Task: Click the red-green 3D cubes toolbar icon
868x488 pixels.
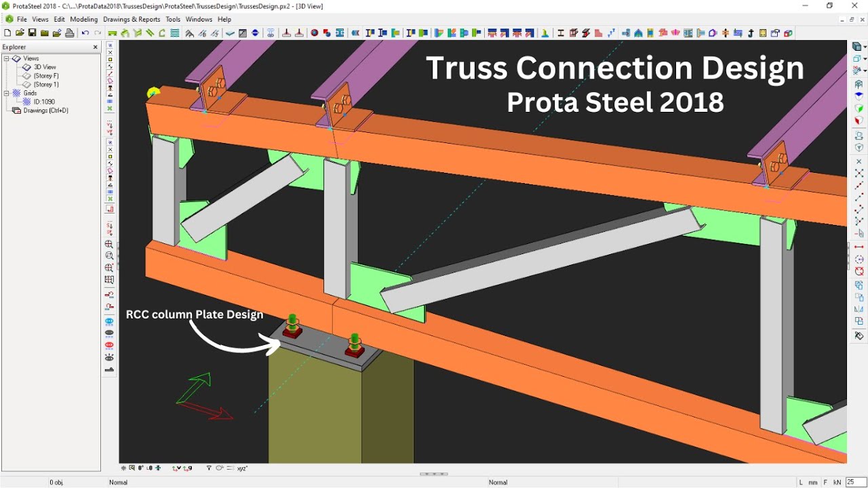Action: pyautogui.click(x=788, y=33)
